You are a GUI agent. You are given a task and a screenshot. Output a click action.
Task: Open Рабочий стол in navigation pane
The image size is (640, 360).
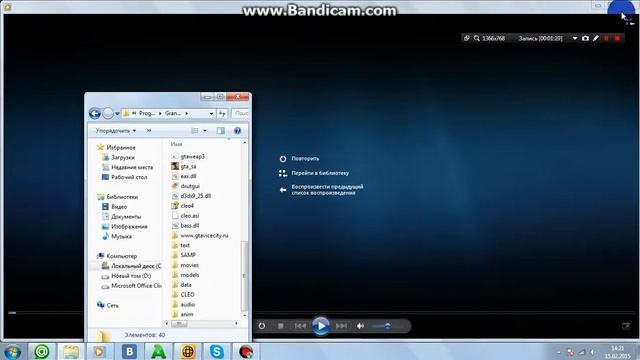(x=125, y=177)
